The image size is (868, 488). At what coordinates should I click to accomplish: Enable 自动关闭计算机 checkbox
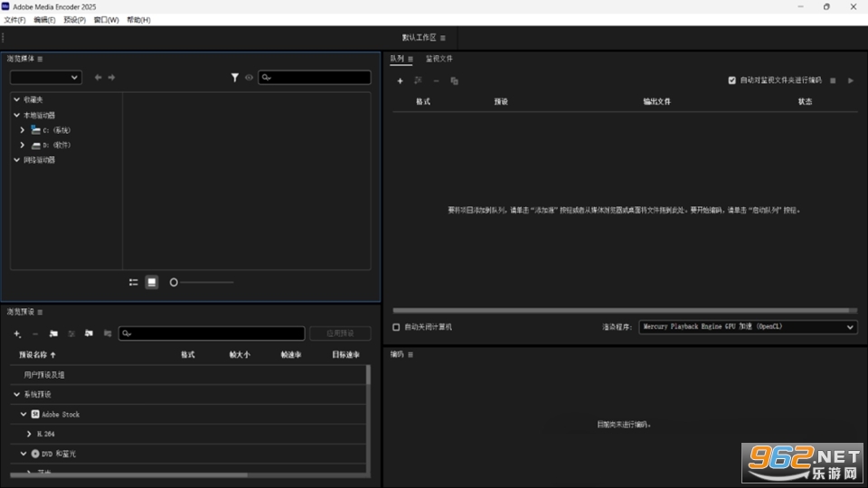pyautogui.click(x=396, y=327)
